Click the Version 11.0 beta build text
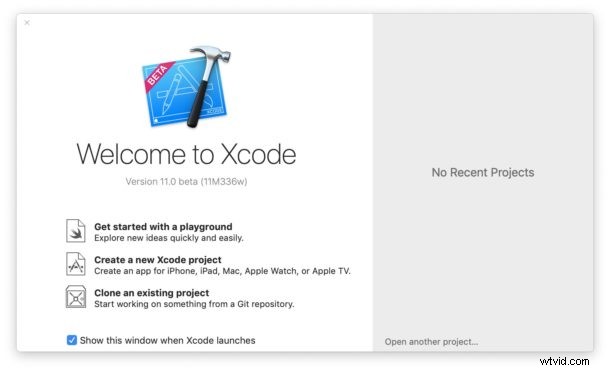 point(186,182)
